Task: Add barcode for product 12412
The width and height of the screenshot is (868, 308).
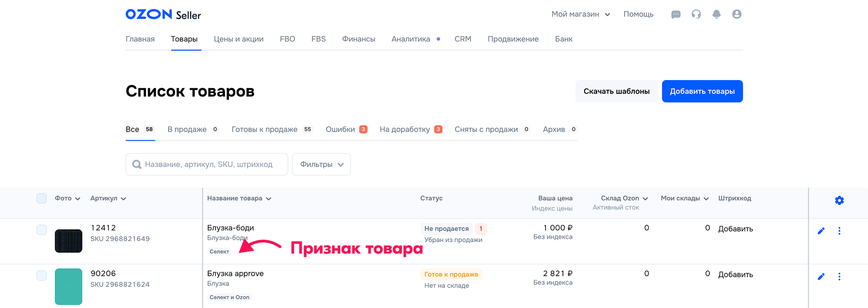Action: [x=735, y=229]
